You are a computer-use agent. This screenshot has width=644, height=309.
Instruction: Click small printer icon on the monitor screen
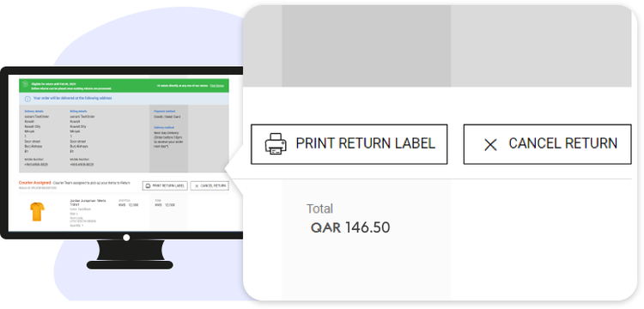click(149, 186)
